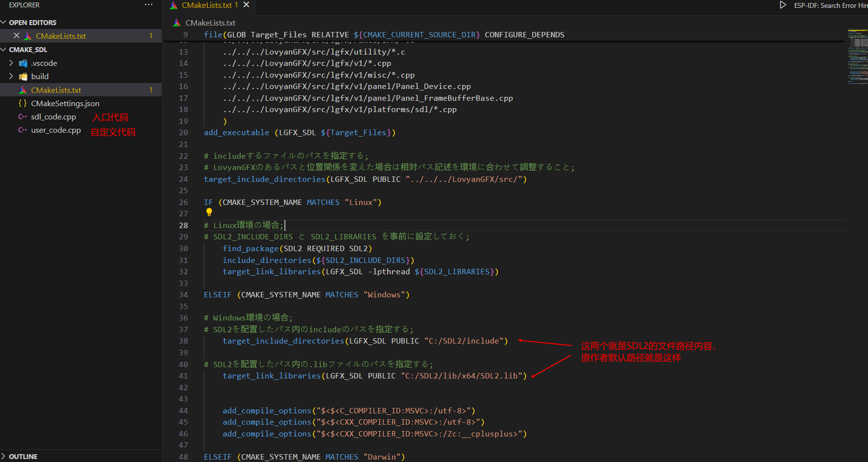
Task: Click the /Zc:__cplusplus compile option line
Action: click(374, 434)
